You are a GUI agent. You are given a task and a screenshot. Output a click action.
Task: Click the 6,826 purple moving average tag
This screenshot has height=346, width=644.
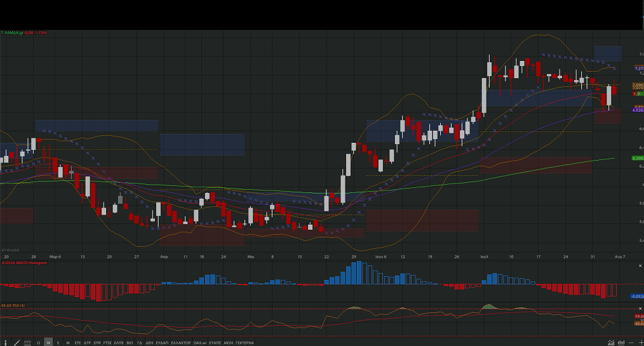(638, 110)
